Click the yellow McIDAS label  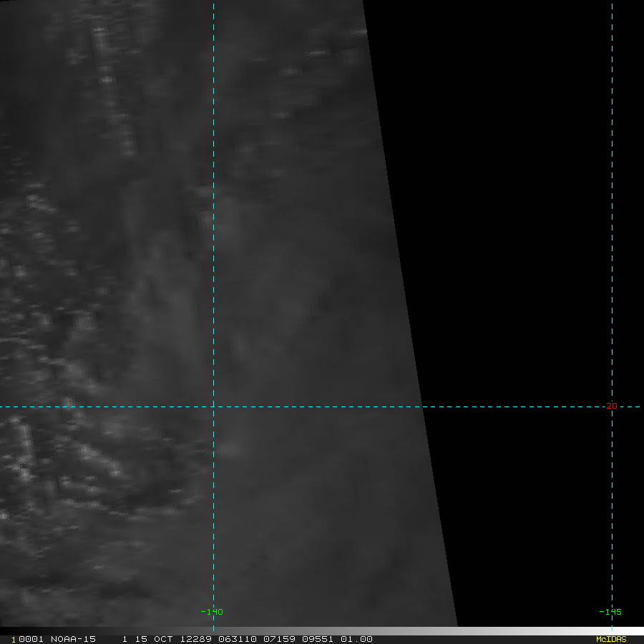(611, 639)
